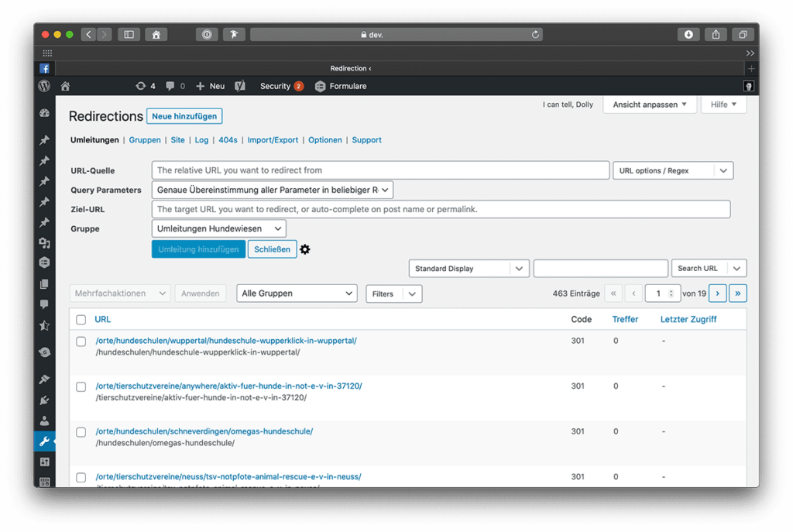Select the highlighted Tools wrench icon in the sidebar

click(x=44, y=441)
